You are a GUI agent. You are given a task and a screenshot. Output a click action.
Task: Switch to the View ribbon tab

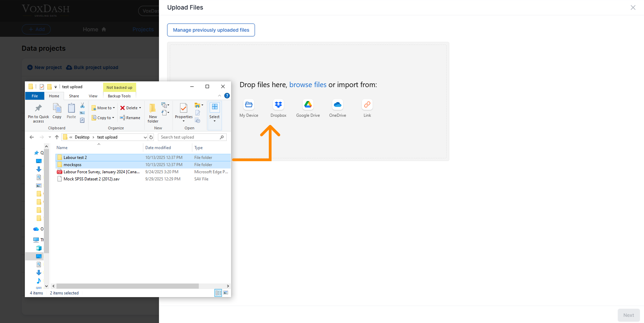pyautogui.click(x=93, y=96)
